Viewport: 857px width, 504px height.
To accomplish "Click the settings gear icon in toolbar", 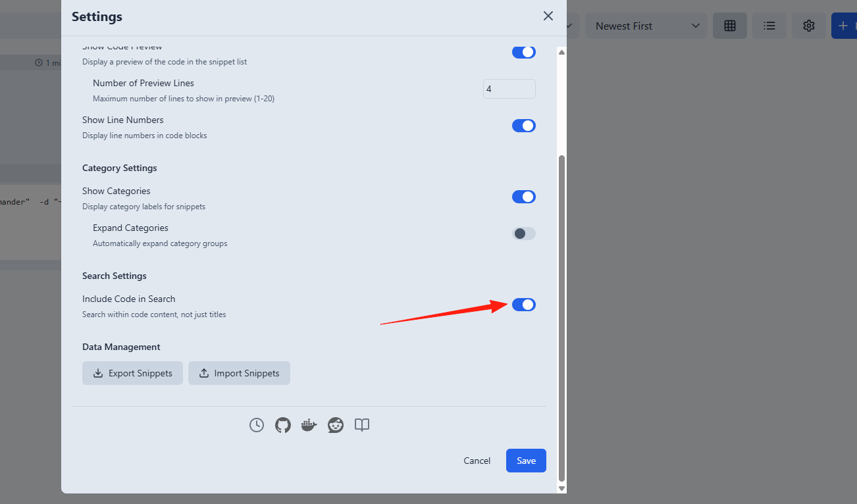I will pyautogui.click(x=809, y=26).
